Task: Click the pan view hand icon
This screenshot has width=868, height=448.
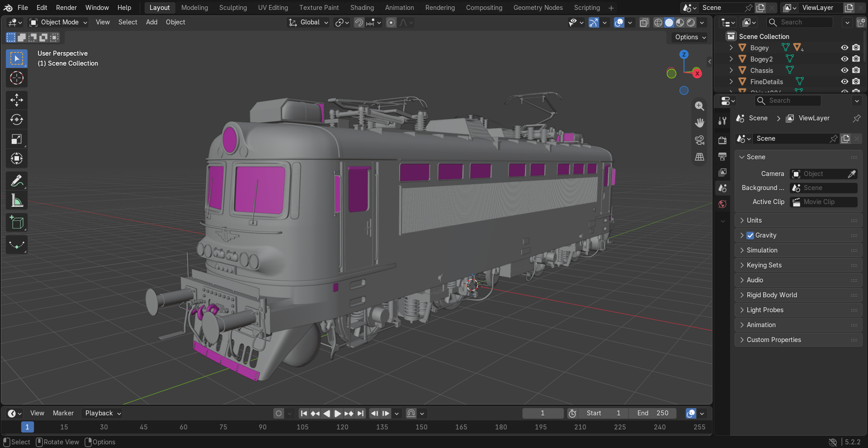Action: (x=699, y=123)
